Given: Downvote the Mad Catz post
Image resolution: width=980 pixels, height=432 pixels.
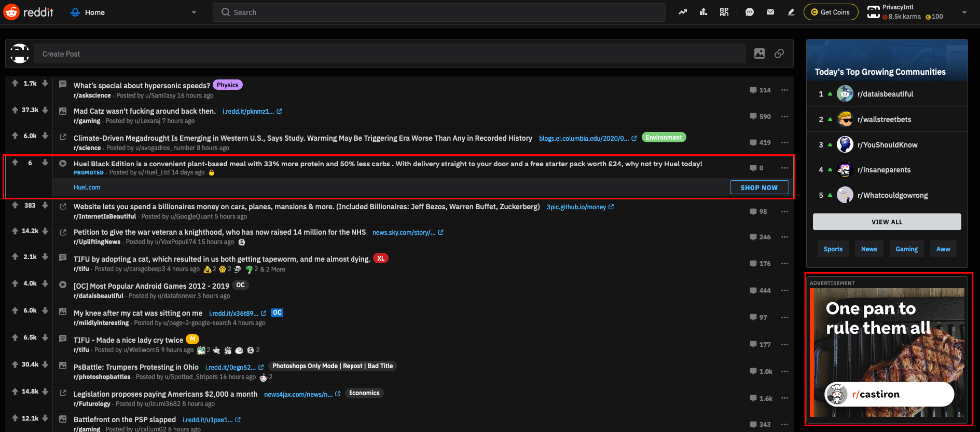Looking at the screenshot, I should pos(45,110).
